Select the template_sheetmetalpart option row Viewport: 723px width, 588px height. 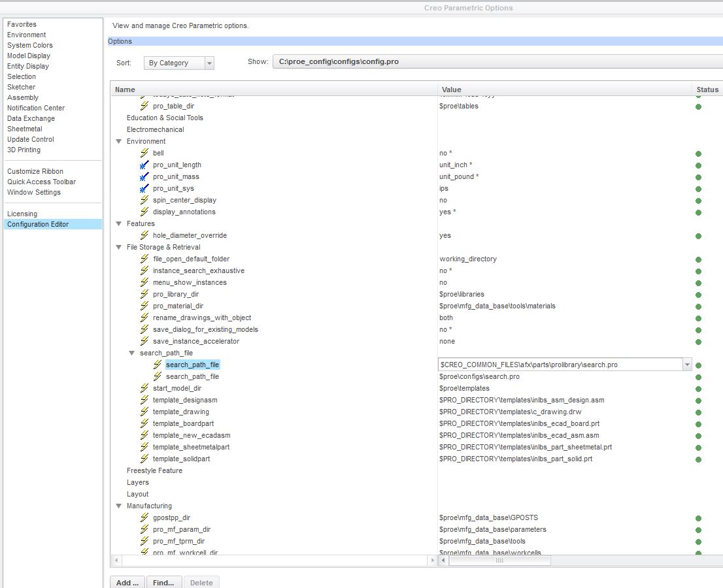pos(191,447)
